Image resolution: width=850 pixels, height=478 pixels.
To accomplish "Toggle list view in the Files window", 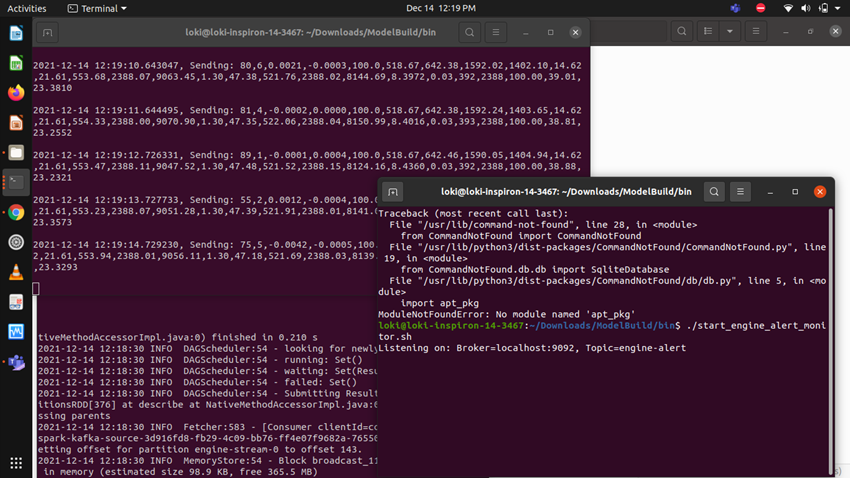I will click(x=708, y=31).
